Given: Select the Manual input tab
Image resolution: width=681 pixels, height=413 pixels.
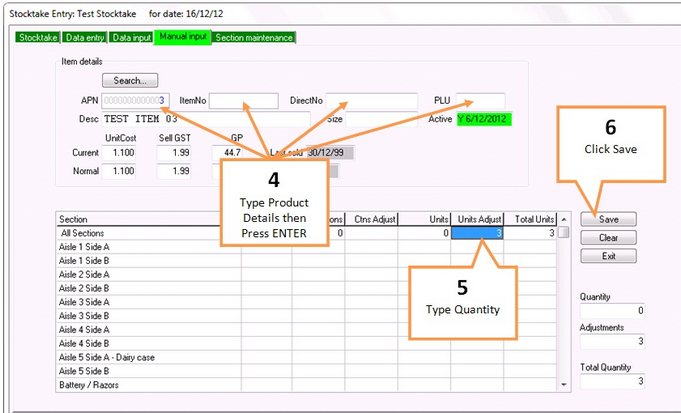Looking at the screenshot, I should [183, 36].
